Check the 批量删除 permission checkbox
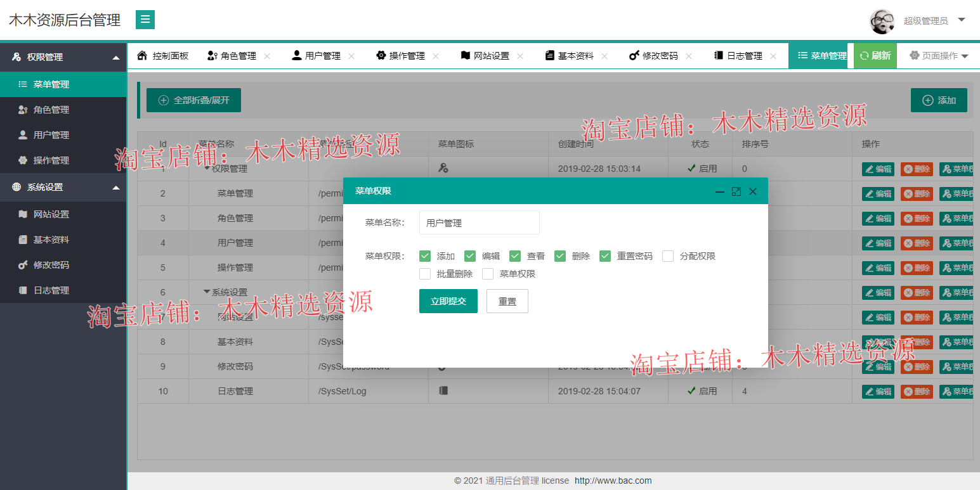980x490 pixels. [425, 274]
